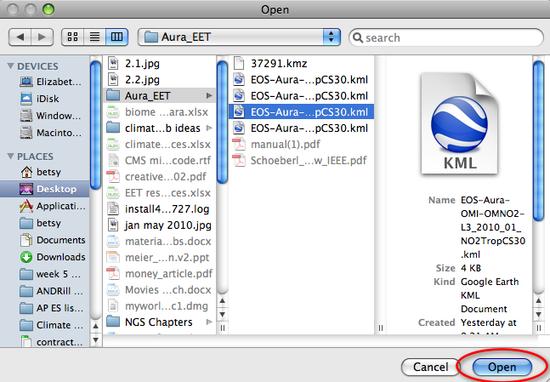Image resolution: width=550 pixels, height=382 pixels.
Task: Click the Cancel button
Action: tap(430, 367)
